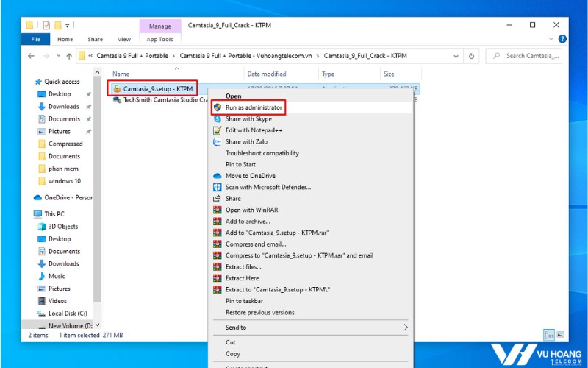Choose Open in the context menu
The height and width of the screenshot is (368, 588).
[x=233, y=96]
